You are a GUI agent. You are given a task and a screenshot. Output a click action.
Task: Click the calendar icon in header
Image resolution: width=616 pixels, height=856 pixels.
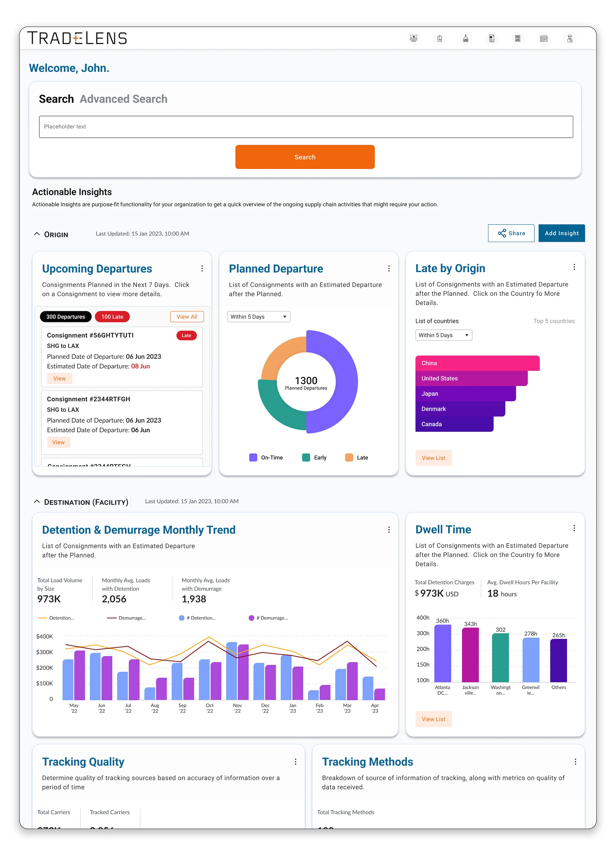pyautogui.click(x=543, y=39)
